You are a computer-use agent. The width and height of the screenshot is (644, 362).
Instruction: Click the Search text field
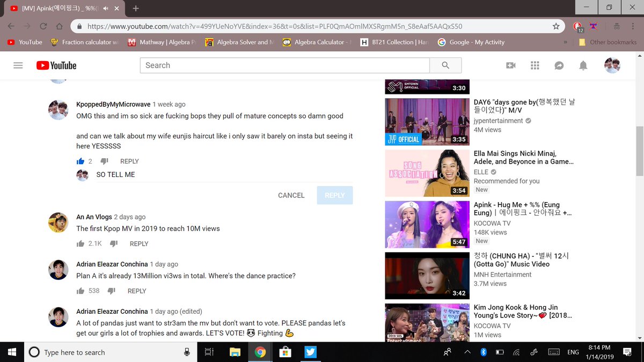point(285,65)
